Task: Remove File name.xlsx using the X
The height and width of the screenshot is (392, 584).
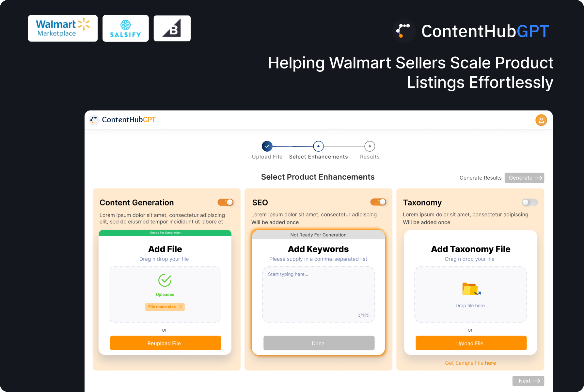Action: (x=181, y=307)
